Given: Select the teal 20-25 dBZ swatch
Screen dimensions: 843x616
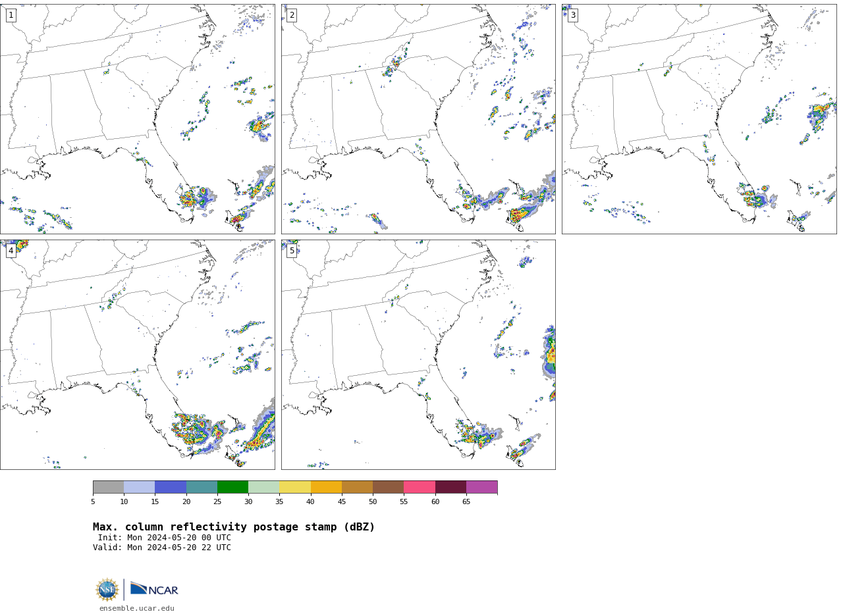Looking at the screenshot, I should coord(202,487).
